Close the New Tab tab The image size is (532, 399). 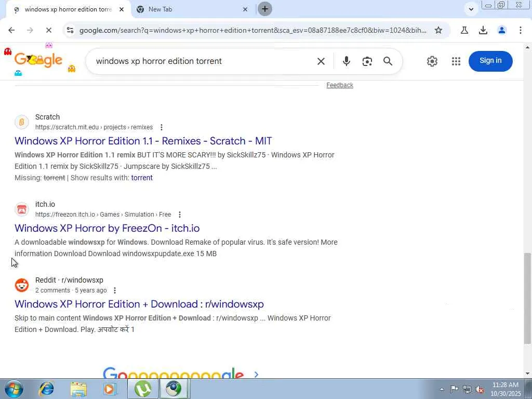pos(245,9)
